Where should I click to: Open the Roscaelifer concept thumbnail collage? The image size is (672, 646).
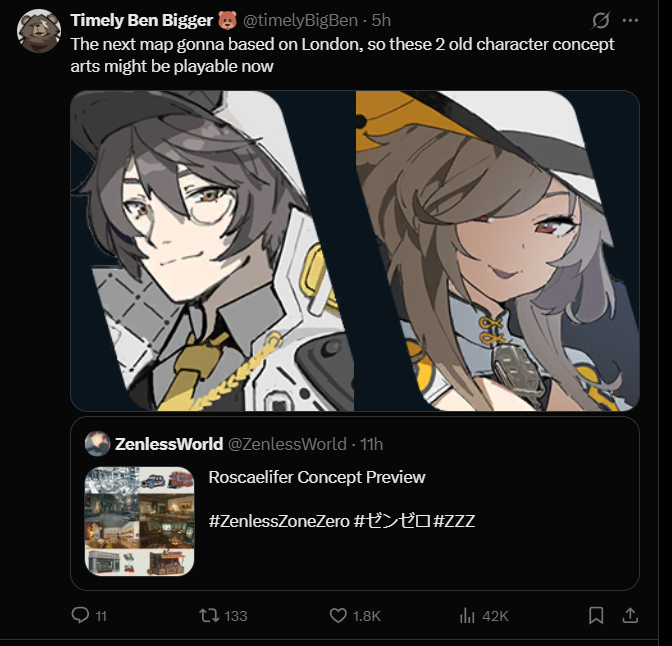point(140,521)
